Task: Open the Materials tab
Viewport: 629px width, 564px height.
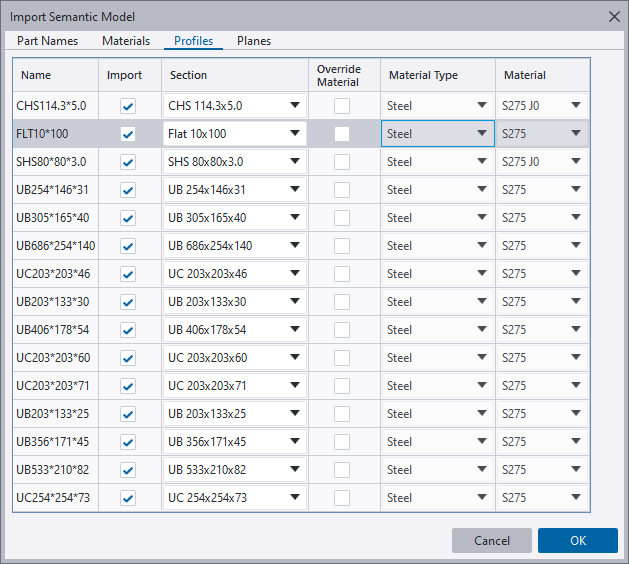Action: 126,41
